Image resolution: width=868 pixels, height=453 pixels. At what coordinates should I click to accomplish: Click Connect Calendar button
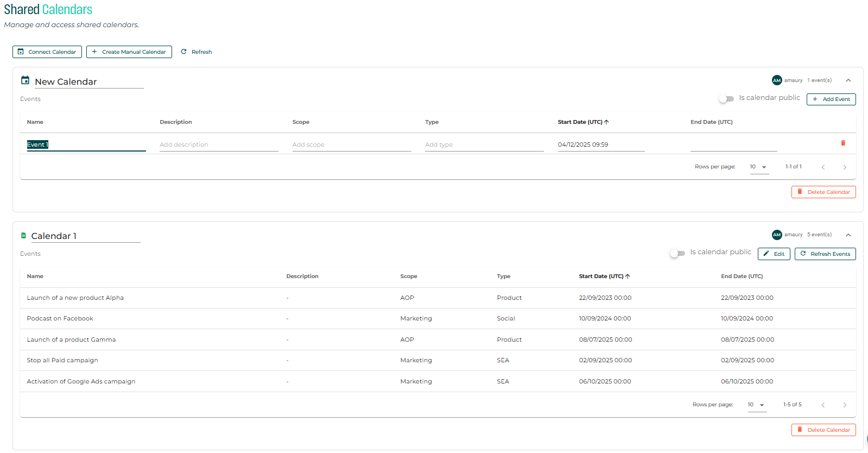coord(47,52)
